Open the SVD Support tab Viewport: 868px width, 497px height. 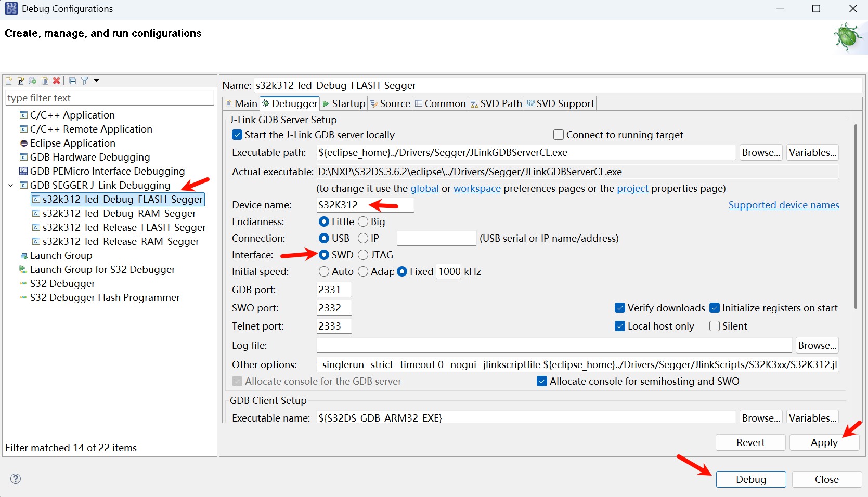point(560,103)
